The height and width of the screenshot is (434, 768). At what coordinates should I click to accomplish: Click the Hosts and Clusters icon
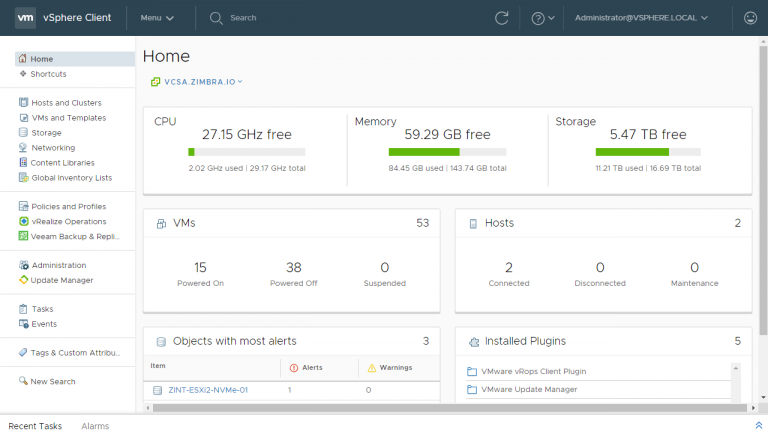23,102
